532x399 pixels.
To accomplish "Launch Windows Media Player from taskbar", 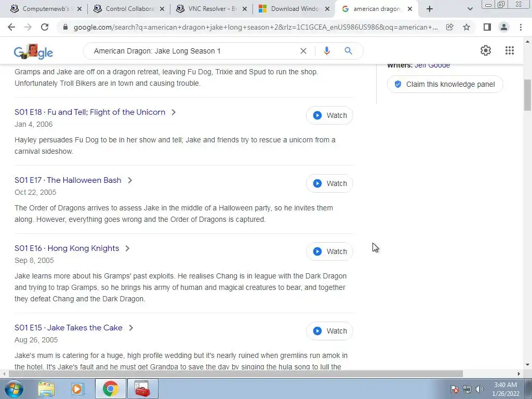I will click(x=77, y=389).
